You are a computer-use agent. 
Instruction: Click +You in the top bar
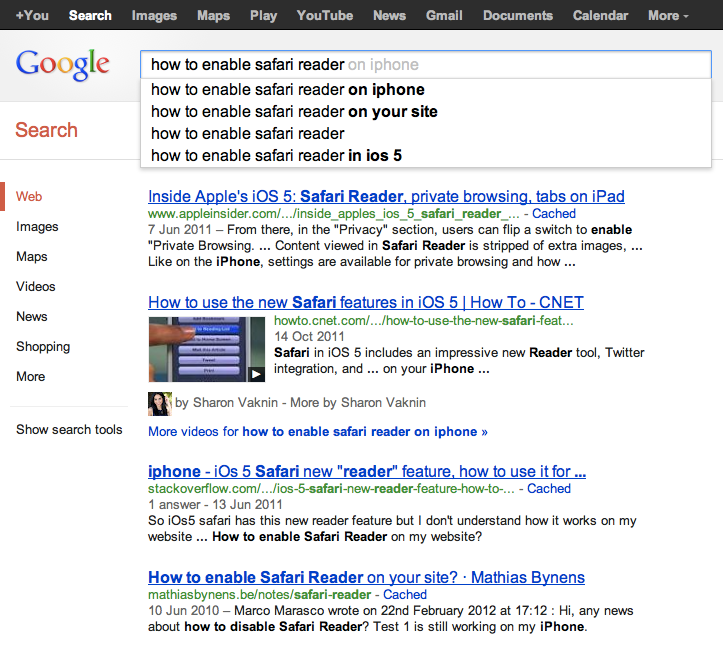coord(30,15)
